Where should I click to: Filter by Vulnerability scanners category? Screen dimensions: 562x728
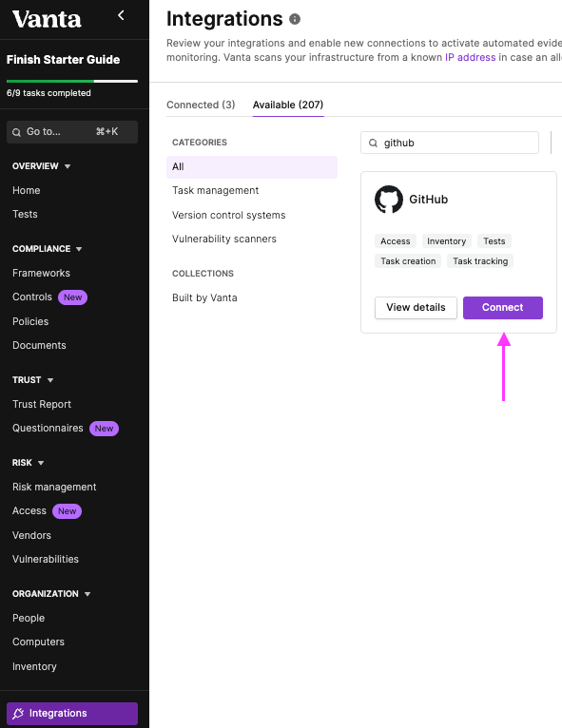coord(224,239)
